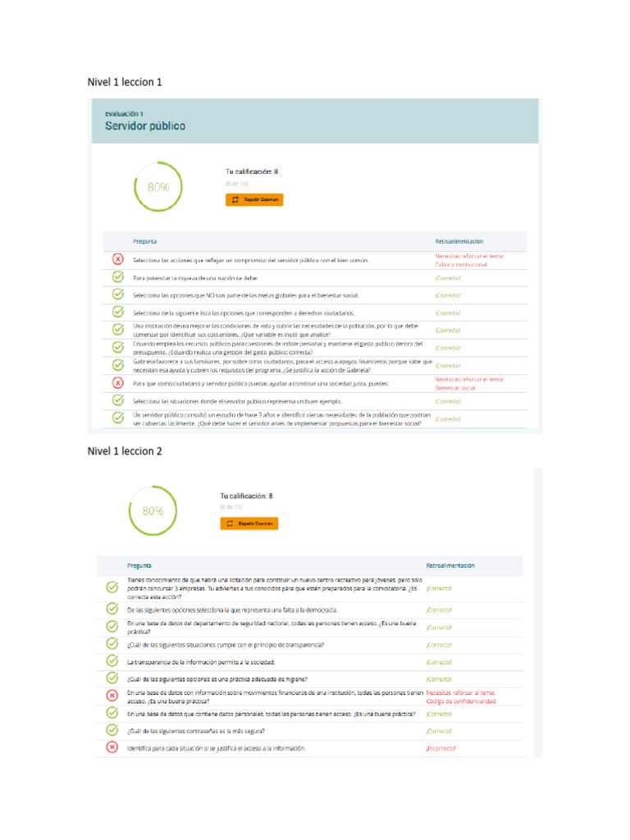
Task: Click the 'Pregunta' column header in the first table
Action: pos(144,242)
